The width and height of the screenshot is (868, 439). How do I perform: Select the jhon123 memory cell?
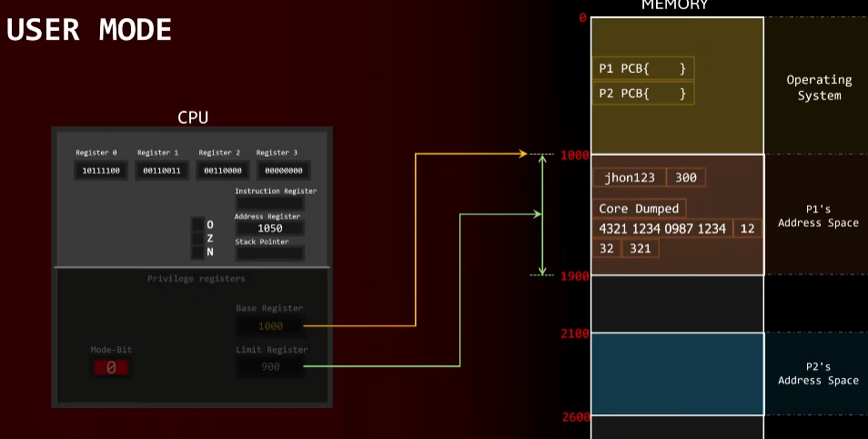coord(630,178)
